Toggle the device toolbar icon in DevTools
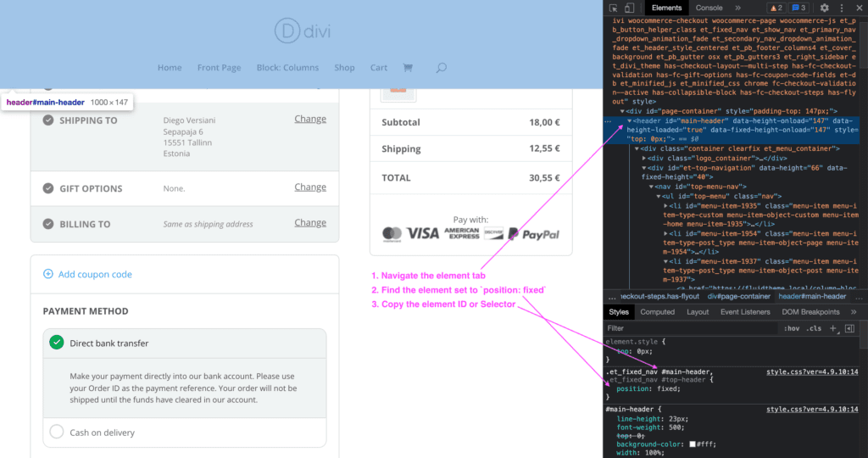The image size is (868, 458). pyautogui.click(x=630, y=8)
